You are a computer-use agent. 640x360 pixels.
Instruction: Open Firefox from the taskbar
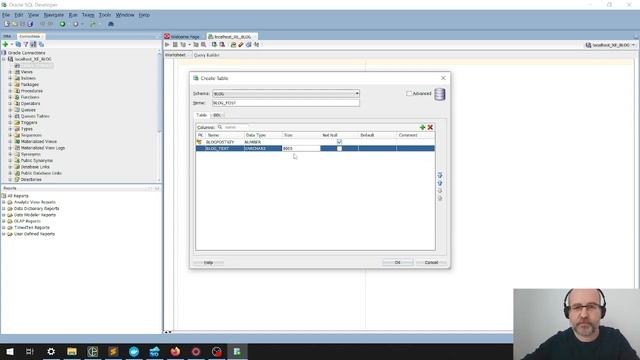175,351
